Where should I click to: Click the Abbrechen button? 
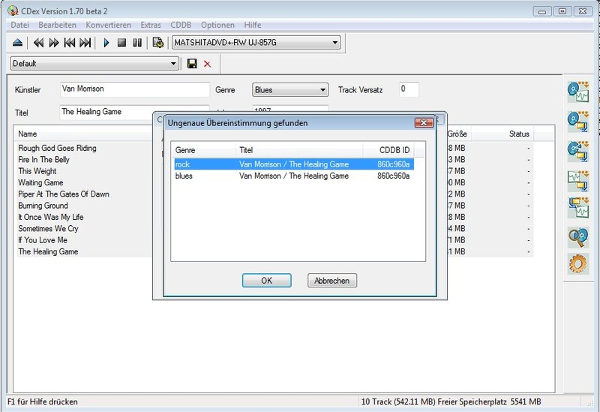tap(332, 280)
